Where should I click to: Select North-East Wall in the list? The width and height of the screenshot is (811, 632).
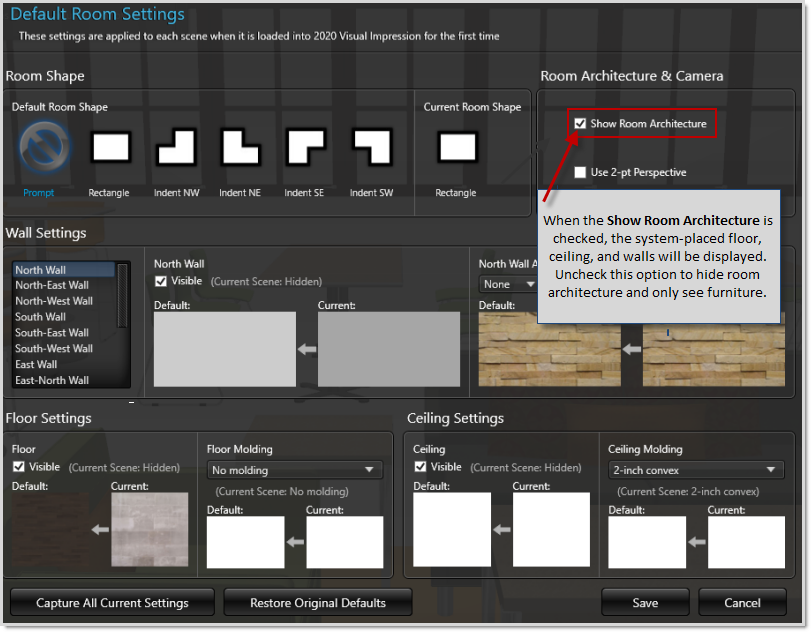[x=64, y=285]
